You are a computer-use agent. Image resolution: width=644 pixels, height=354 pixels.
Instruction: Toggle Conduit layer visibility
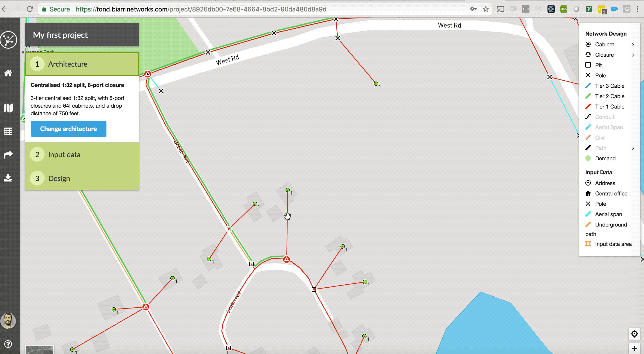point(604,117)
